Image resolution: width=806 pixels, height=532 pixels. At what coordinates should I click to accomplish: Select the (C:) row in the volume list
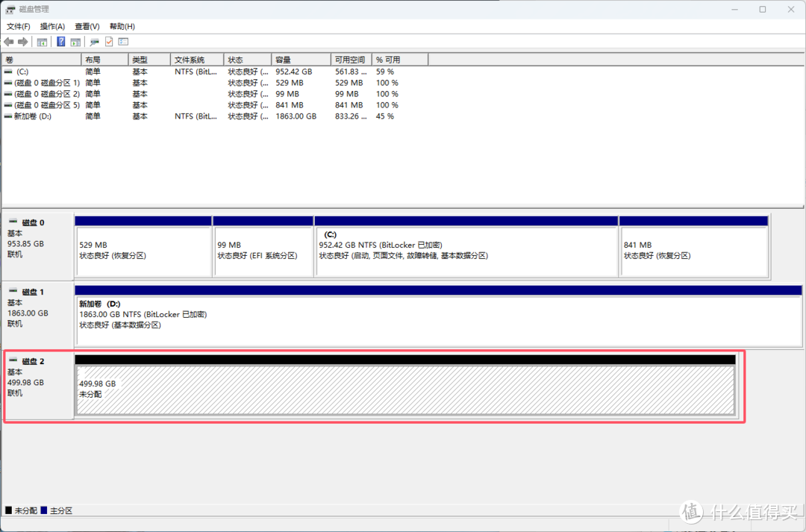coord(22,72)
